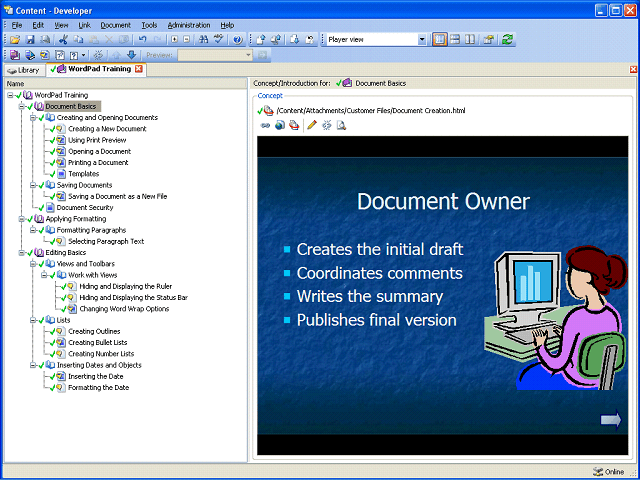The width and height of the screenshot is (640, 480).
Task: Open Find with the binoculars icon
Action: (x=203, y=40)
